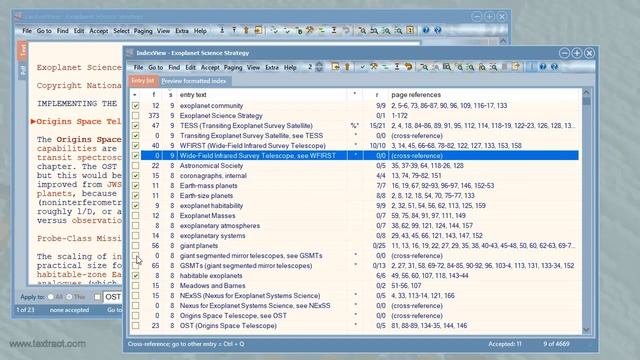Click the solid checkmark icon in back window toolbar

[287, 31]
